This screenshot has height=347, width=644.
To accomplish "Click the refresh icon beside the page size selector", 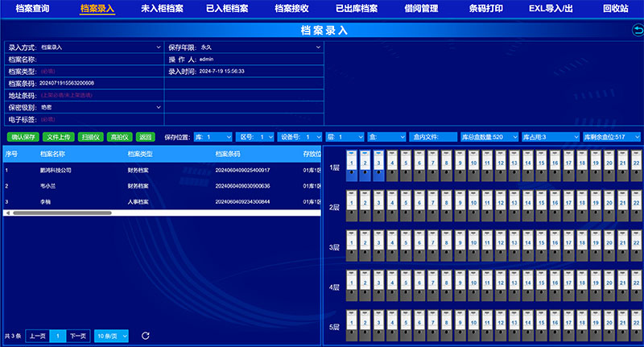I will [x=146, y=335].
